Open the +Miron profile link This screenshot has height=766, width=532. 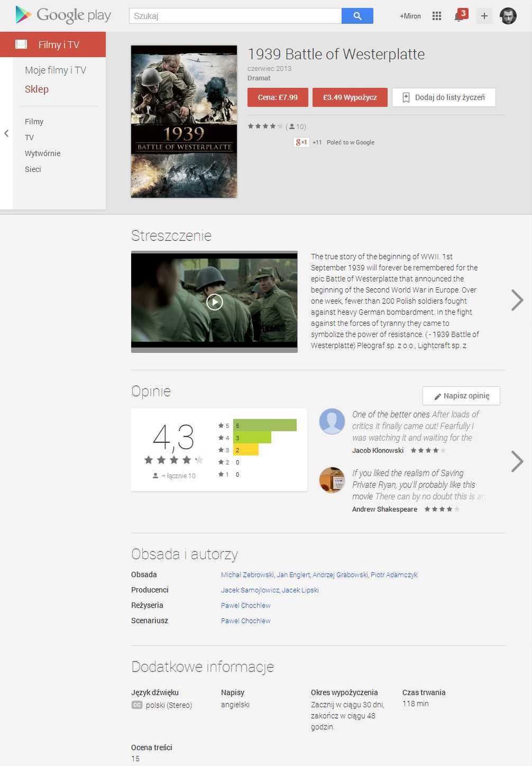pyautogui.click(x=410, y=16)
